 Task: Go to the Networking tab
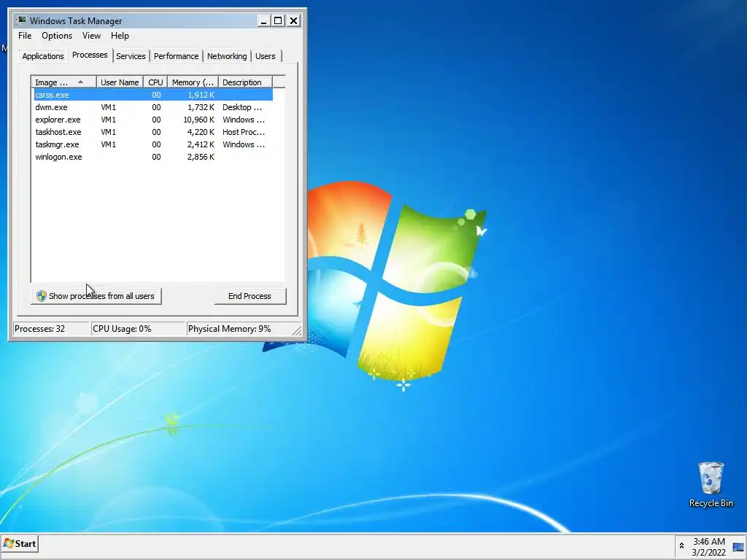point(227,56)
